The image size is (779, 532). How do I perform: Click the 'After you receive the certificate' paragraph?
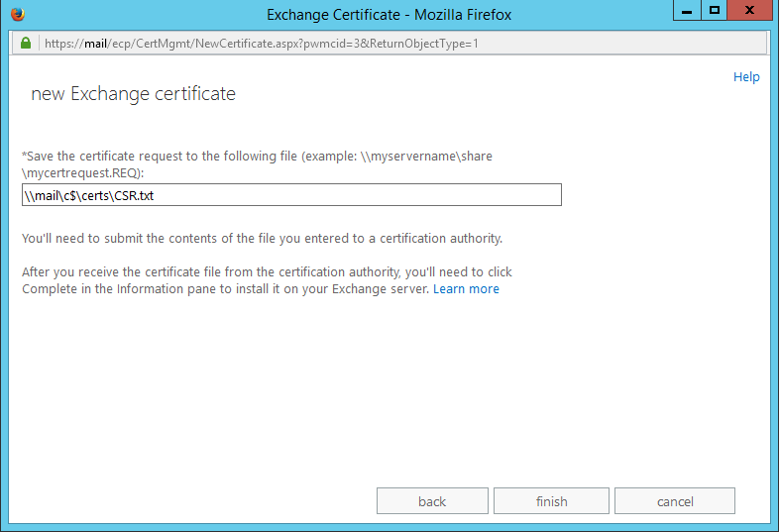tap(268, 271)
